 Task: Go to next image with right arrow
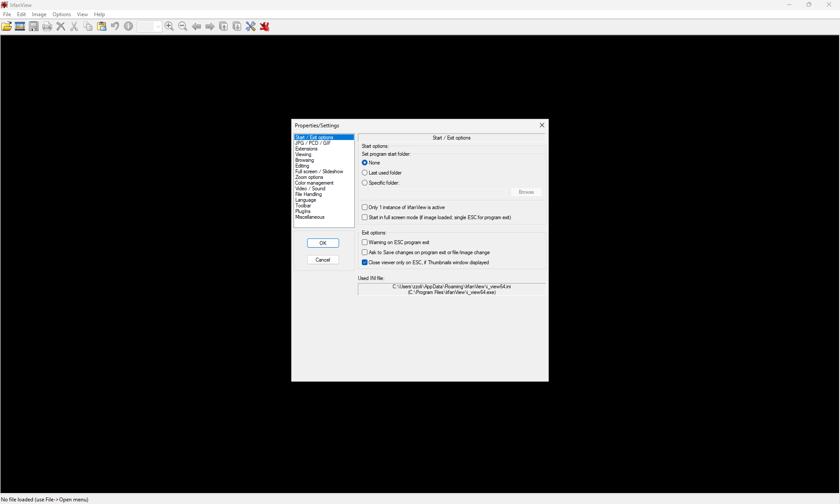click(210, 26)
